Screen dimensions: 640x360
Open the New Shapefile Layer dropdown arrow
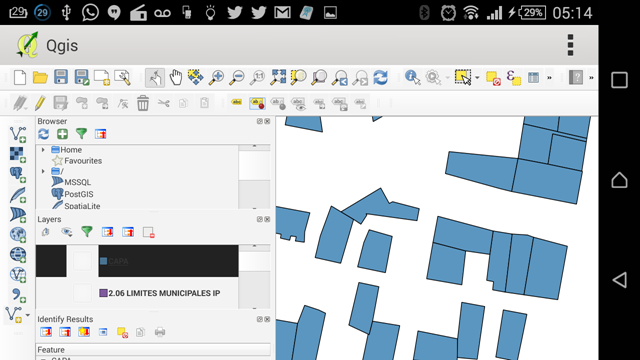click(28, 315)
